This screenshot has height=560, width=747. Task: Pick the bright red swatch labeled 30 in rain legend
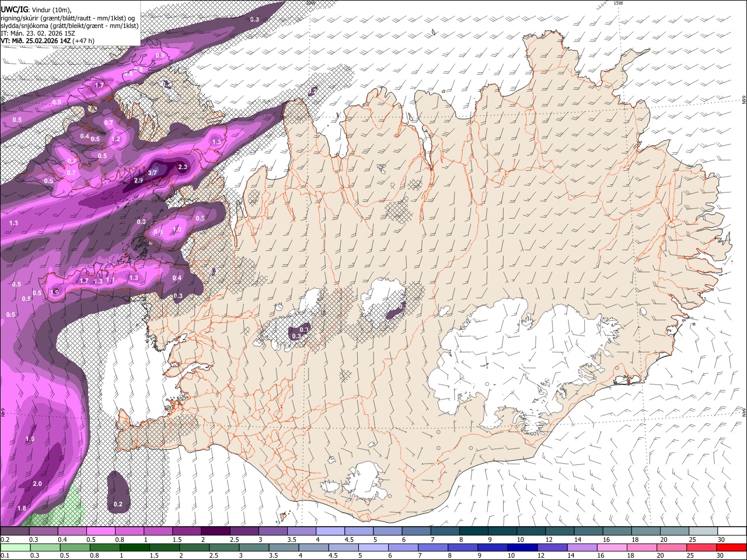732,547
